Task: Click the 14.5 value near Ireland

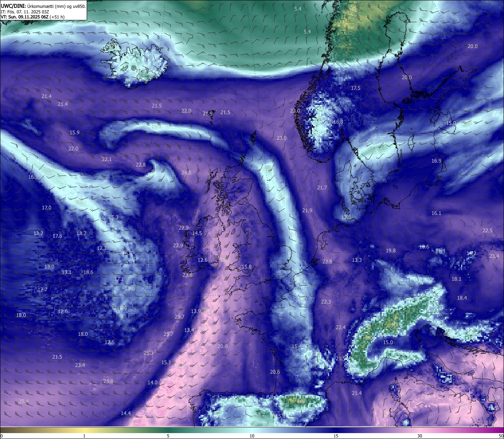Action: click(x=197, y=233)
